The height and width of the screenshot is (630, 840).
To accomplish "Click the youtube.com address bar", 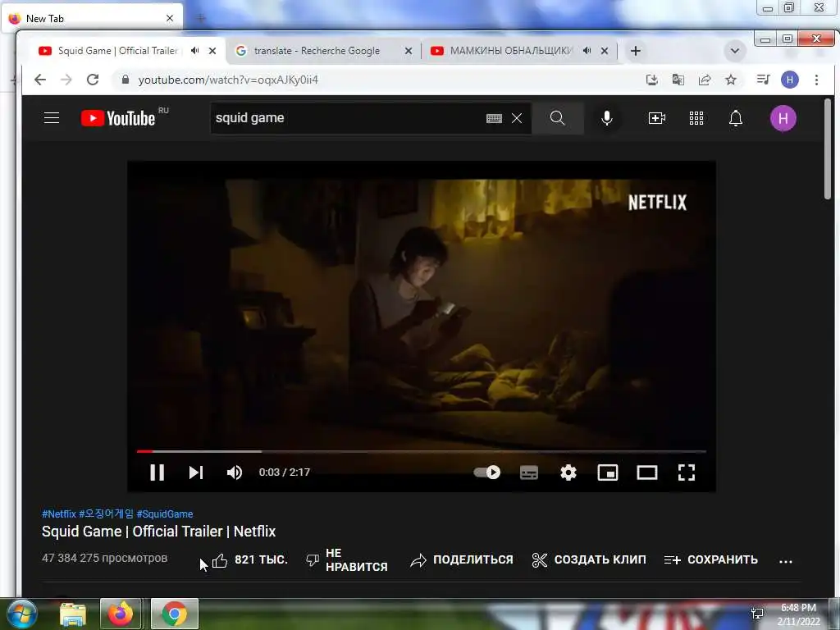I will click(x=375, y=80).
